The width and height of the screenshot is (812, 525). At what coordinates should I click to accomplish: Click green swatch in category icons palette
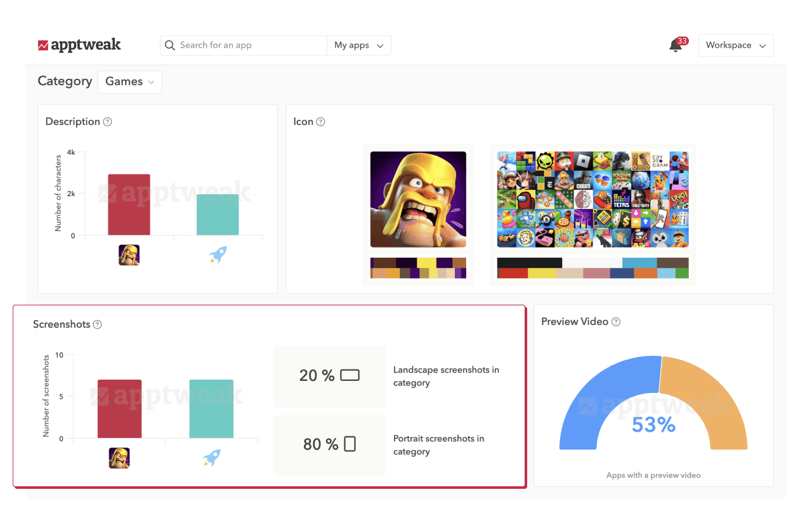(682, 273)
